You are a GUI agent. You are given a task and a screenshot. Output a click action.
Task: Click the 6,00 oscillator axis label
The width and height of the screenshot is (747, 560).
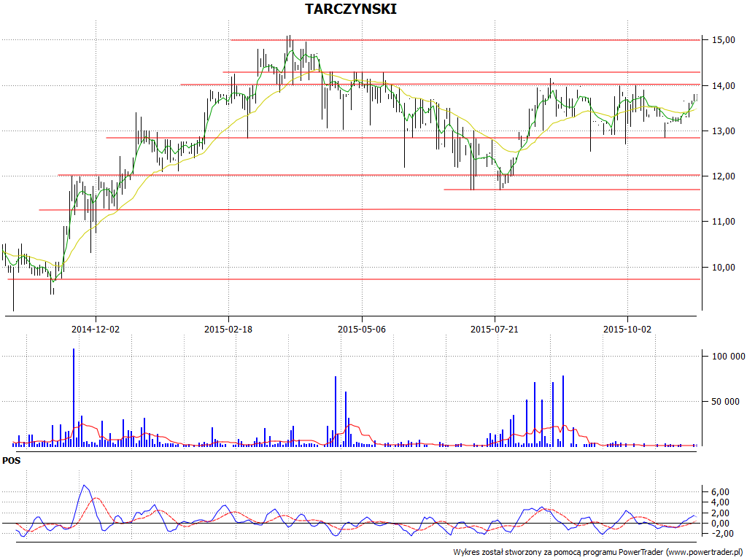coord(720,492)
